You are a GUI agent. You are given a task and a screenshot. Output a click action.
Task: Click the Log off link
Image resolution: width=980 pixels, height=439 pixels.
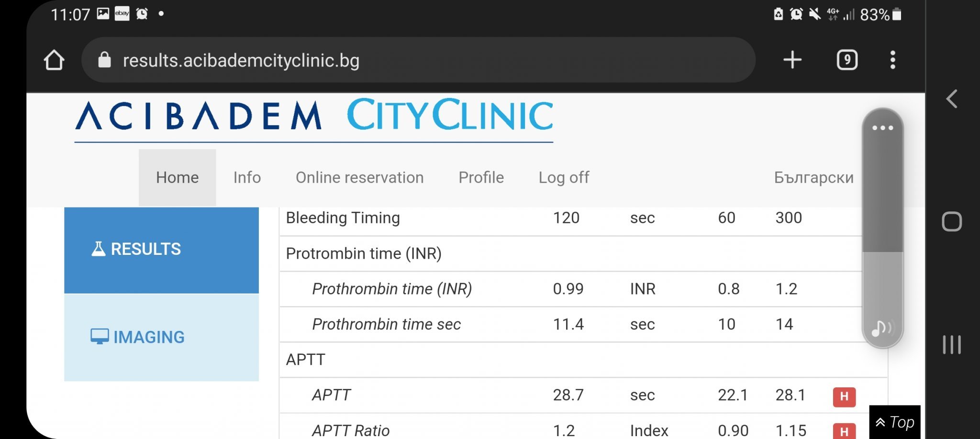564,178
